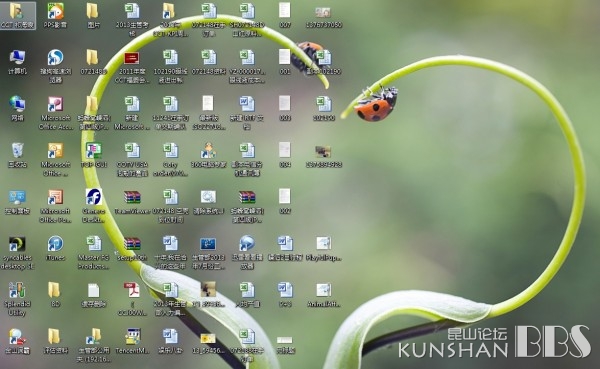Select the 网络 (Network) desktop icon
The width and height of the screenshot is (600, 369).
pos(17,104)
